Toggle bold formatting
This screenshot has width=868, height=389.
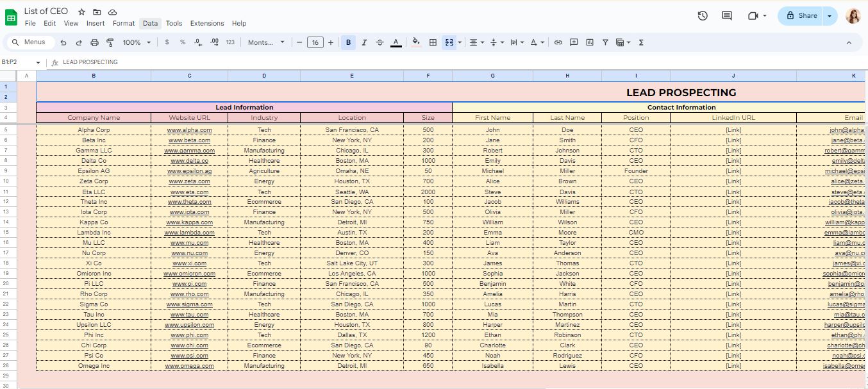(348, 42)
